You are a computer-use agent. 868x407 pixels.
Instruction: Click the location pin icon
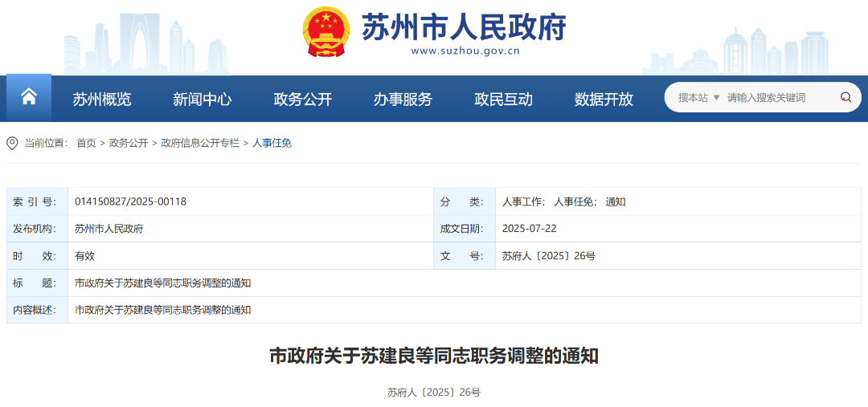coord(12,143)
